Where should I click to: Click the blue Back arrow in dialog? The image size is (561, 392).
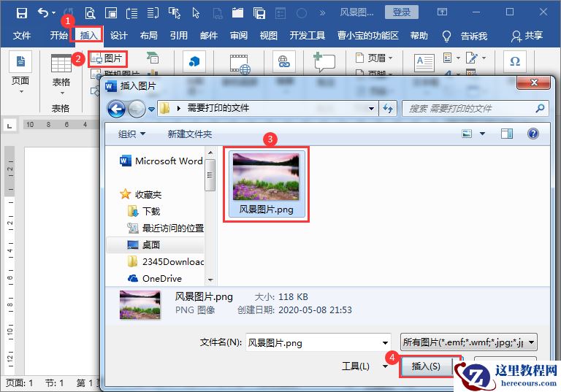coord(116,109)
